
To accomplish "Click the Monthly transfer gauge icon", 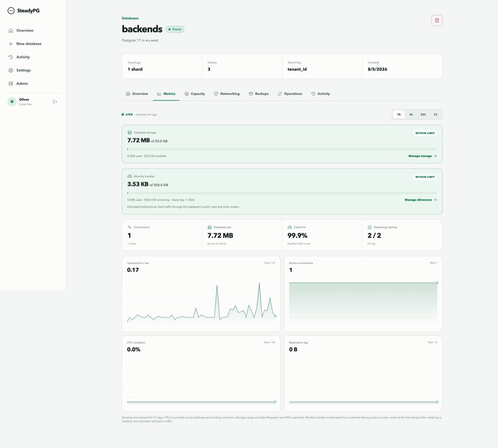I will pos(130,176).
